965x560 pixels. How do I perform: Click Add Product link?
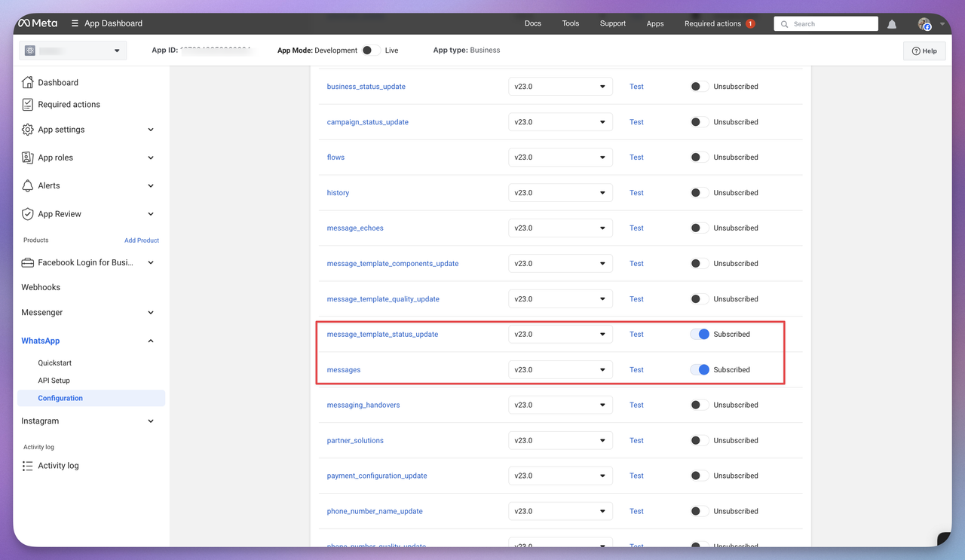(x=142, y=240)
